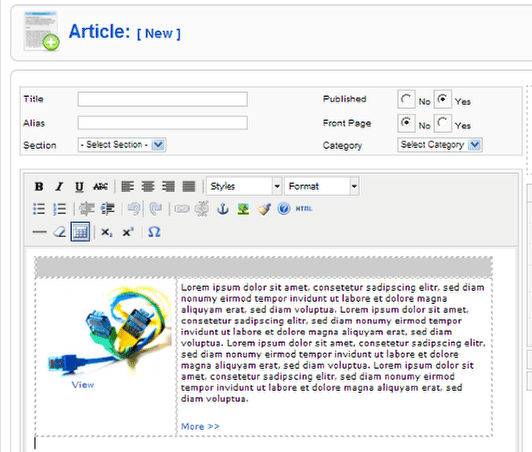Click the new article page icon
This screenshot has height=452, width=532.
point(41,31)
